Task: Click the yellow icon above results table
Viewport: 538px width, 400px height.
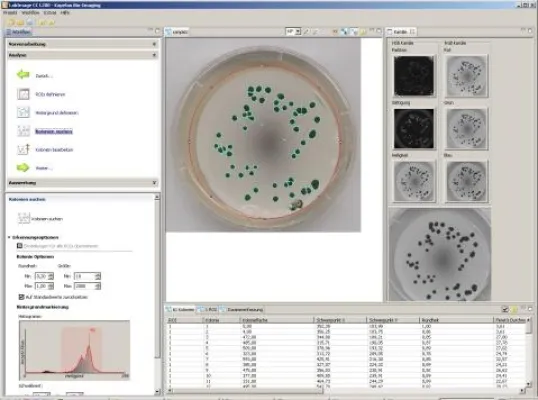Action: [514, 309]
